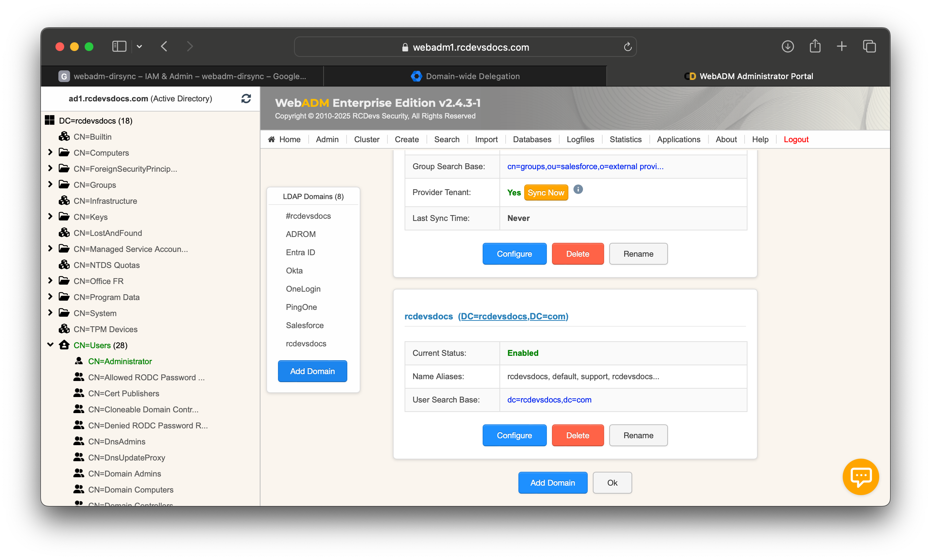The height and width of the screenshot is (560, 931).
Task: Click the CN=DnsAdmins group icon
Action: pyautogui.click(x=78, y=441)
